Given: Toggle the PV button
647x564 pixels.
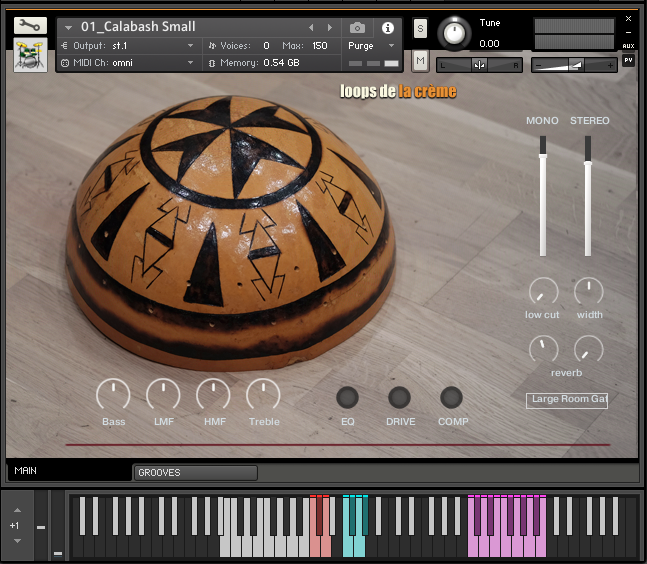Looking at the screenshot, I should 628,60.
